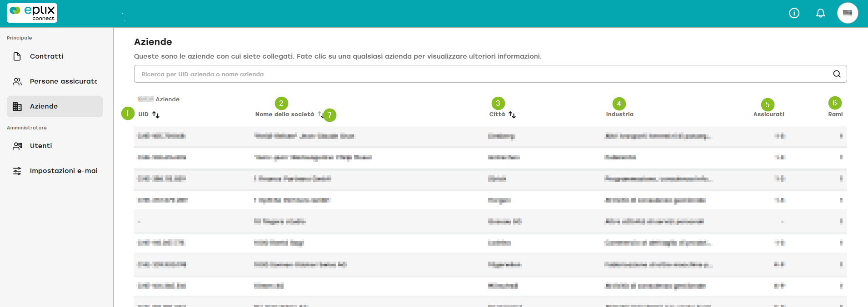Click the UID column header
This screenshot has width=868, height=307.
click(x=143, y=114)
